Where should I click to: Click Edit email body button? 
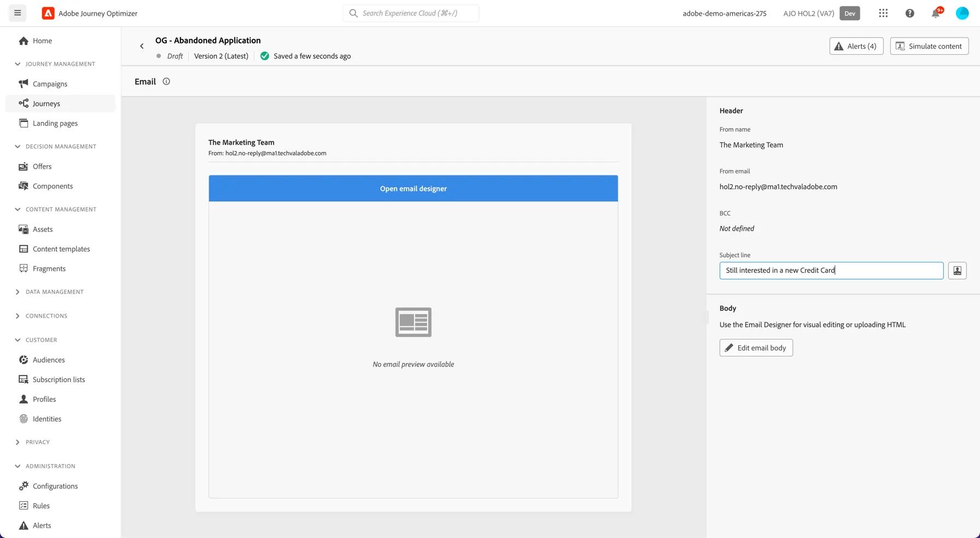point(756,348)
